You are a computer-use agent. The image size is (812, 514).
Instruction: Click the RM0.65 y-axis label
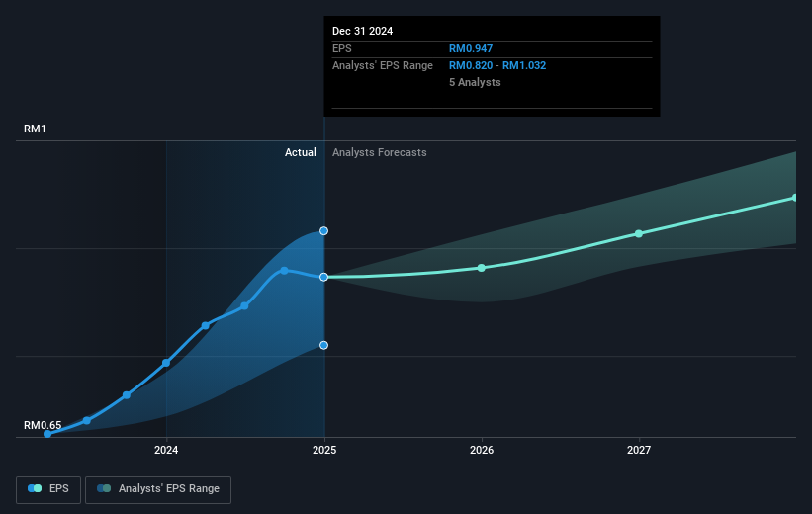coord(43,425)
